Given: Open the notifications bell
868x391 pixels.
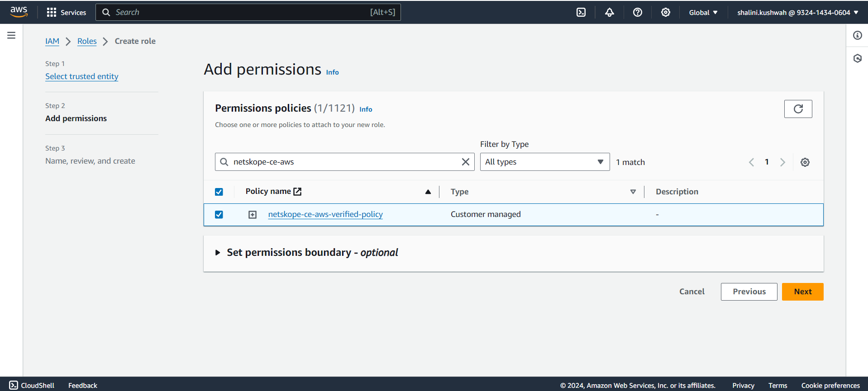Looking at the screenshot, I should tap(610, 12).
